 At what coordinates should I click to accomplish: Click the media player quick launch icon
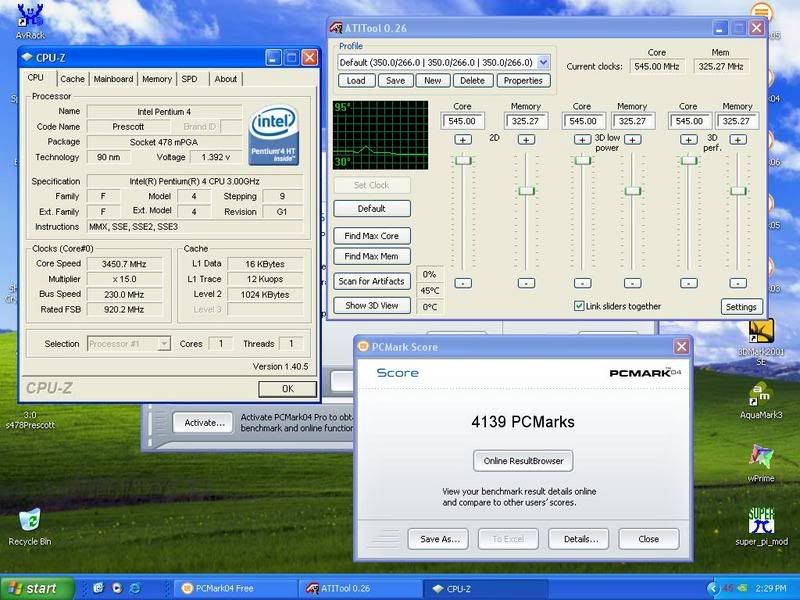tap(117, 588)
